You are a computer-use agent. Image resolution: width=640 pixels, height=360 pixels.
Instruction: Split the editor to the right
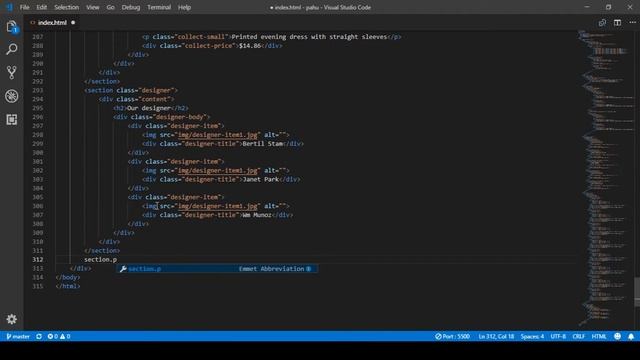[x=617, y=23]
